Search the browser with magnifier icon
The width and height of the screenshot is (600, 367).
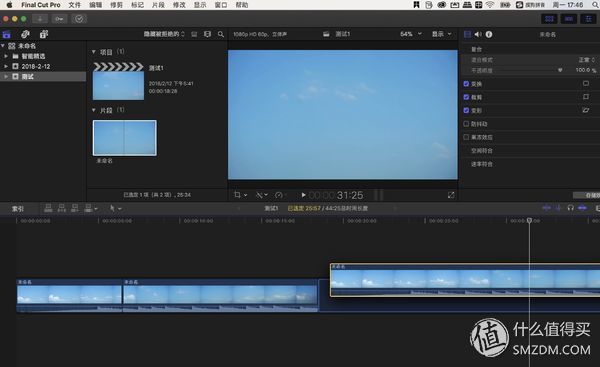(x=221, y=34)
